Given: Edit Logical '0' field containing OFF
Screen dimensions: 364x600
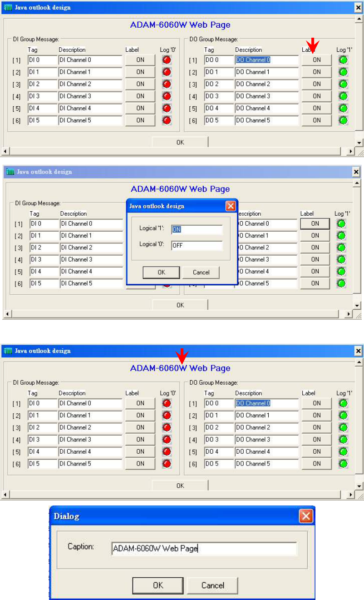Looking at the screenshot, I should click(197, 245).
